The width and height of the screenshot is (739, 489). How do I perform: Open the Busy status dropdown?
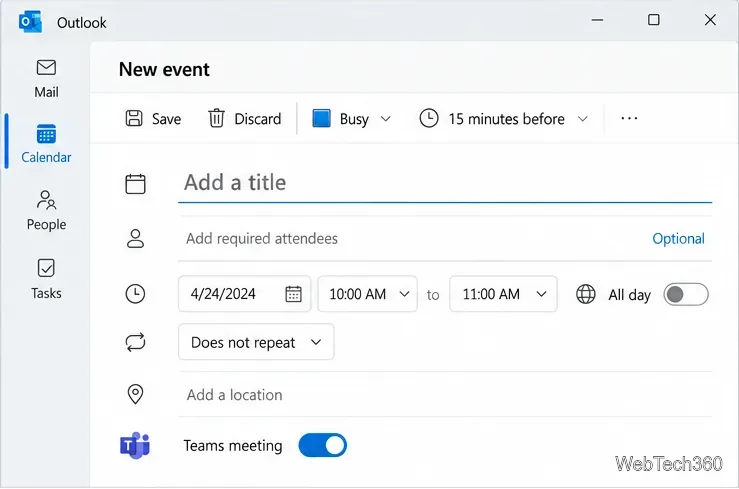[352, 118]
